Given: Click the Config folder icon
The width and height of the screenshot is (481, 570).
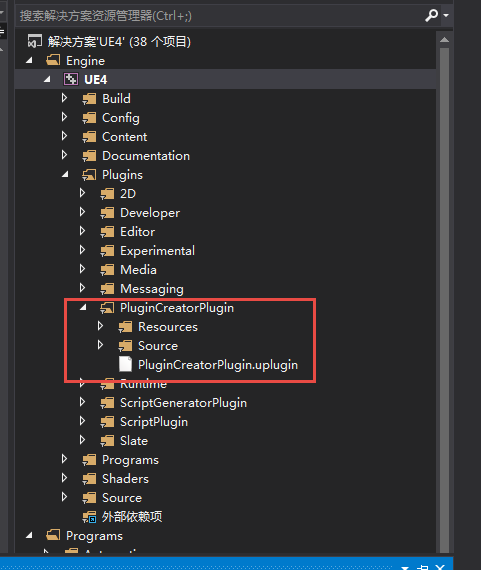Looking at the screenshot, I should (x=89, y=118).
